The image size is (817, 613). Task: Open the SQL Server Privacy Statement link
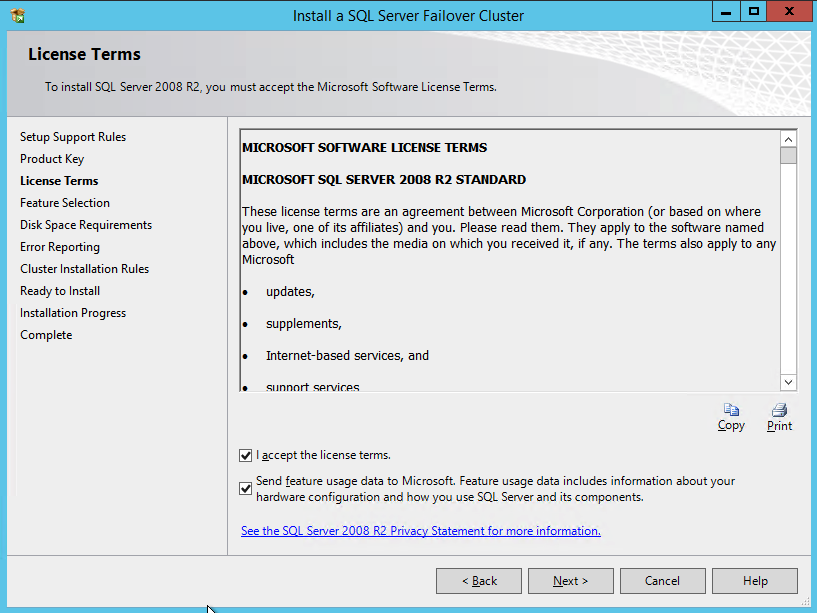point(420,531)
